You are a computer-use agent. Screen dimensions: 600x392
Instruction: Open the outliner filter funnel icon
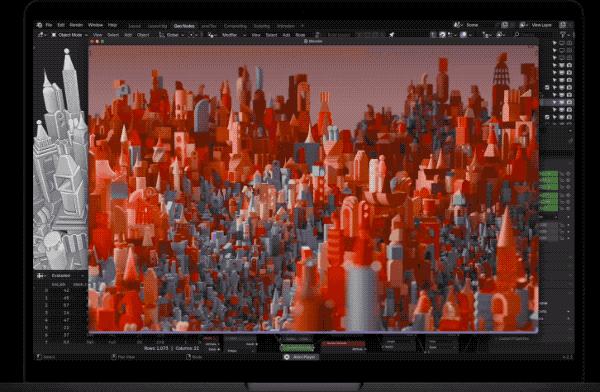pos(563,35)
